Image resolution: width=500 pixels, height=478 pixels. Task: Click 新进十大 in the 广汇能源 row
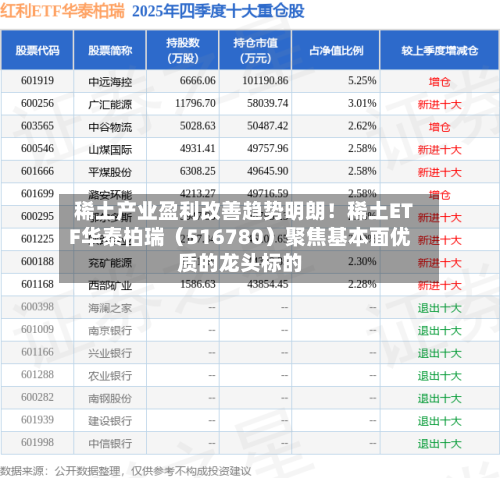(439, 104)
